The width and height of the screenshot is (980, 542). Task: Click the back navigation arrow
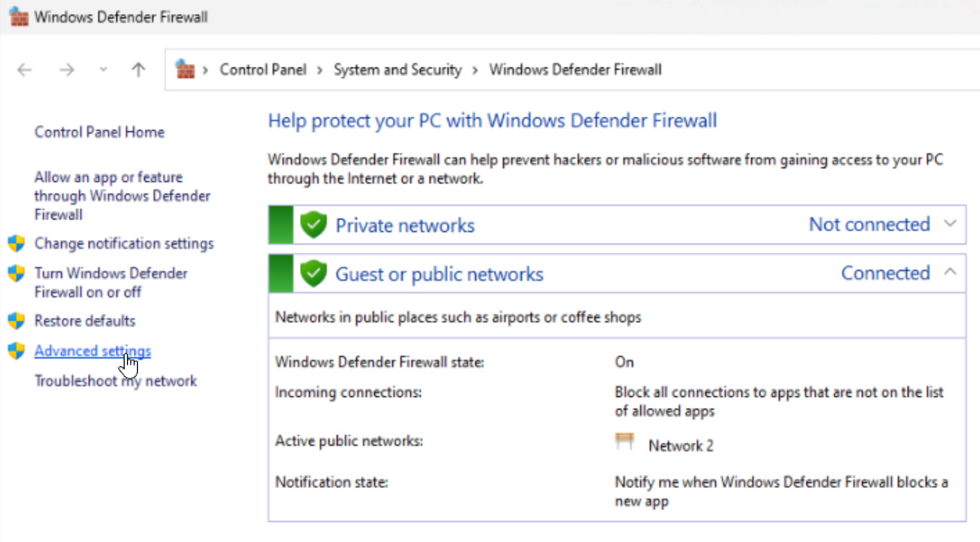23,70
